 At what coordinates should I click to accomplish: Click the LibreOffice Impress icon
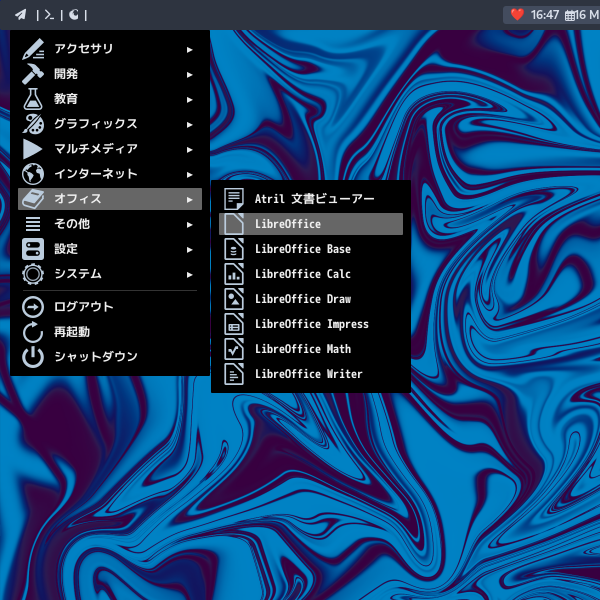click(233, 324)
